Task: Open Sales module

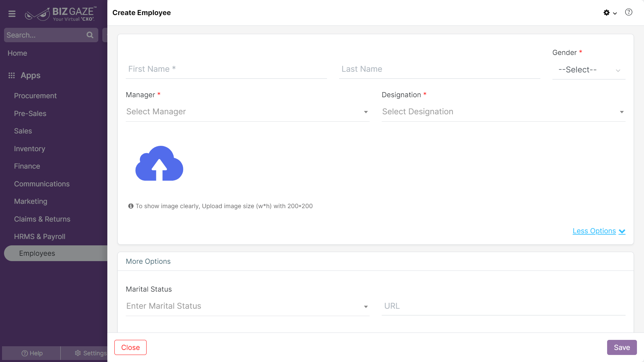Action: click(23, 131)
